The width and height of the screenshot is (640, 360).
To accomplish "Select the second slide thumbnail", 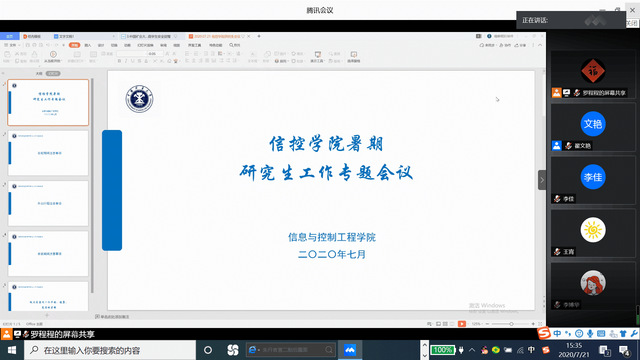I will (x=48, y=153).
